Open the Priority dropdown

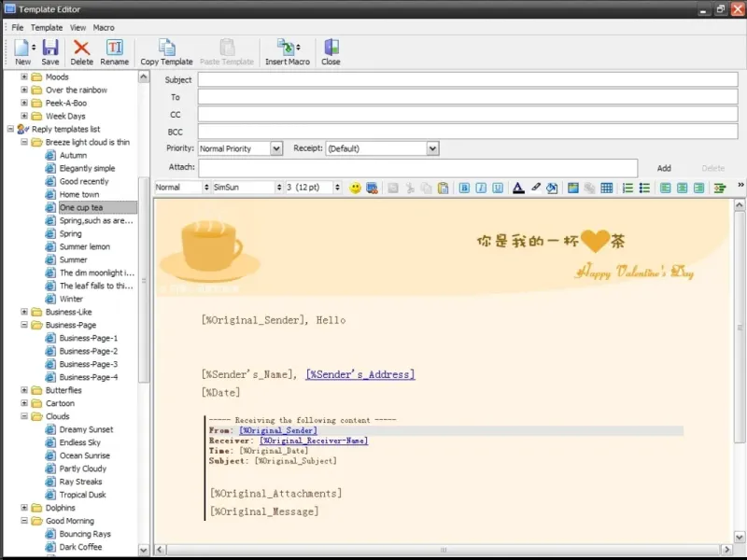click(275, 148)
